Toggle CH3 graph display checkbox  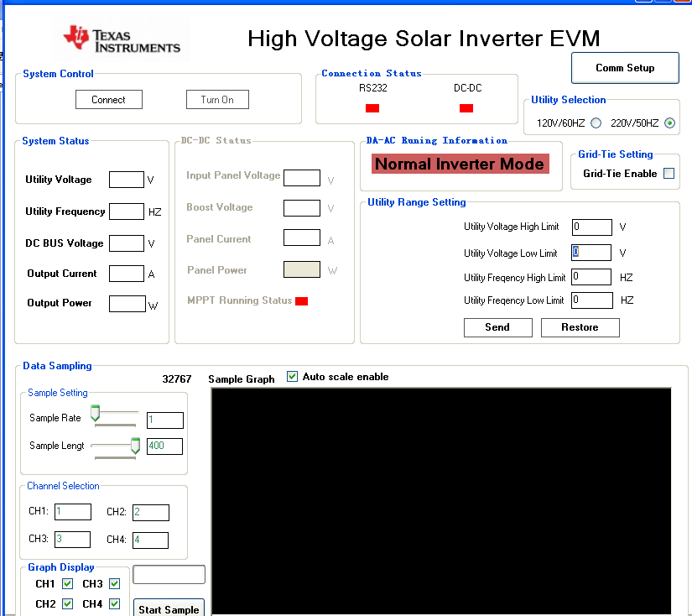pyautogui.click(x=115, y=584)
